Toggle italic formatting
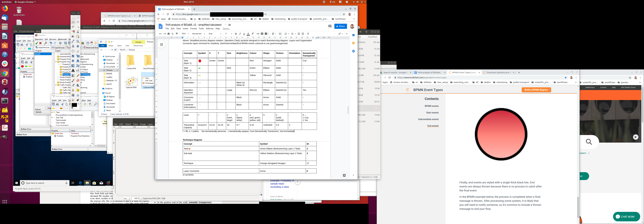This screenshot has width=644, height=224. 240,34
